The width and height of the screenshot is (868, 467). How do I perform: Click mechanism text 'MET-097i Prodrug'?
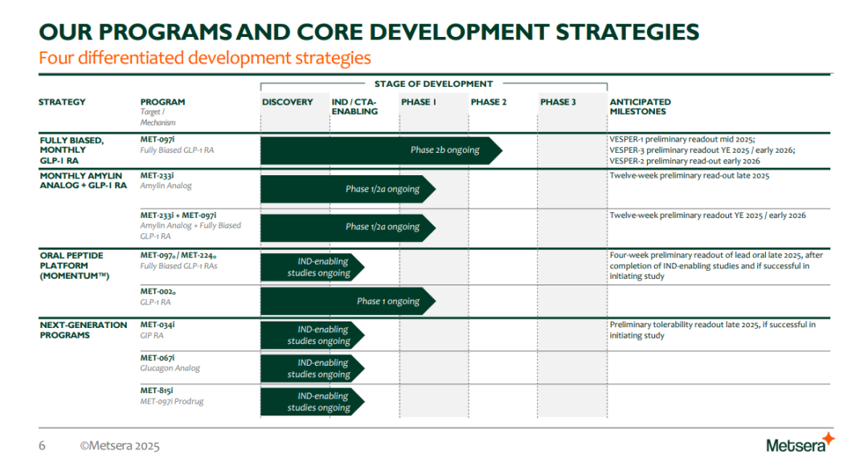point(172,401)
